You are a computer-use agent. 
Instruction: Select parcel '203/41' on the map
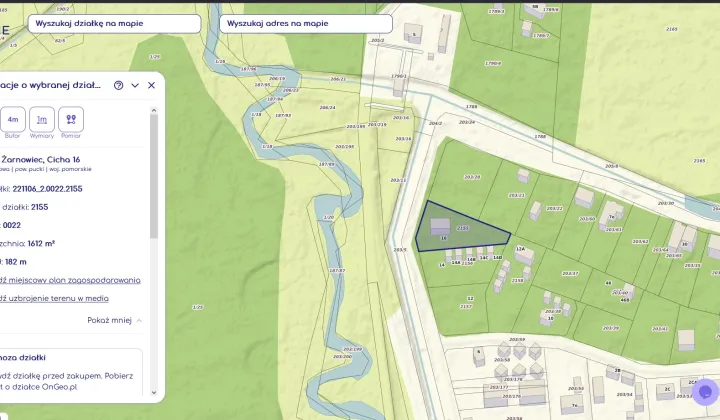659,329
